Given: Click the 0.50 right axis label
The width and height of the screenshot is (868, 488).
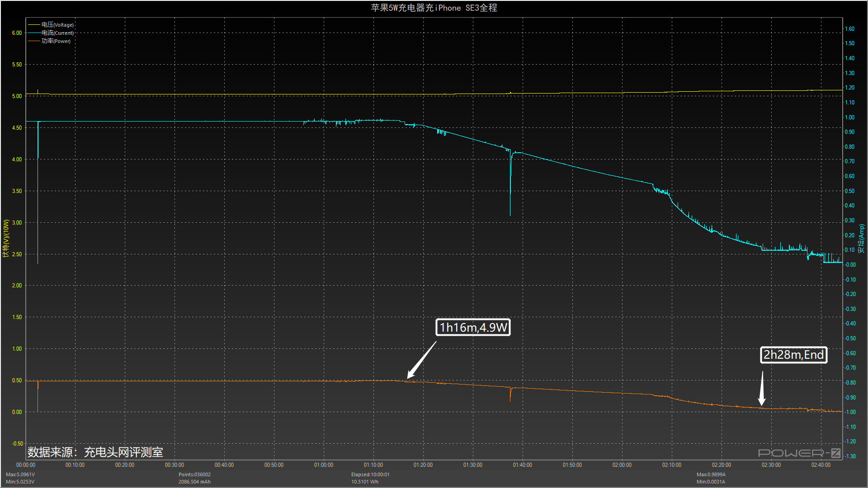Looking at the screenshot, I should (850, 191).
